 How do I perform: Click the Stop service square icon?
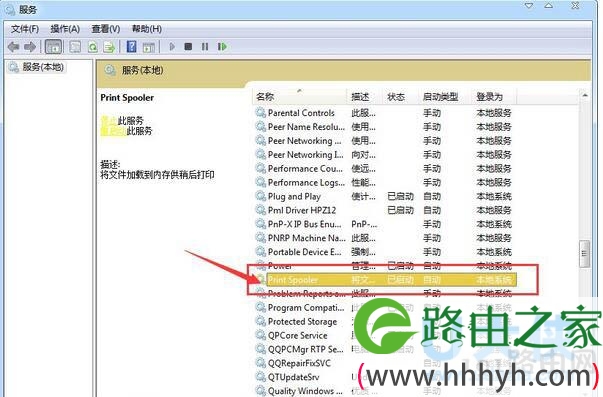pos(188,47)
